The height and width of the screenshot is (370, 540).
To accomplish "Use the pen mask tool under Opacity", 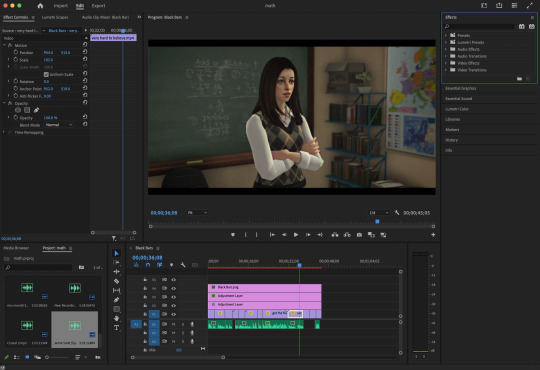I will [36, 110].
